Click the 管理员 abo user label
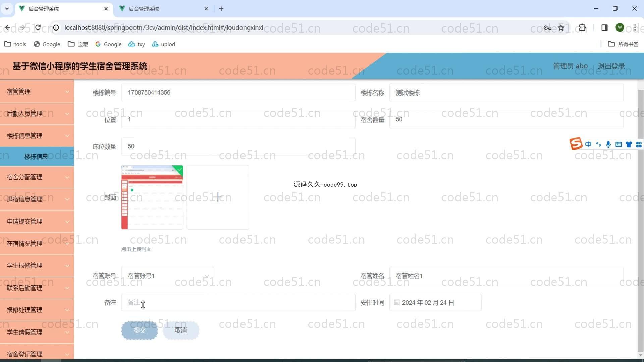 pos(570,66)
